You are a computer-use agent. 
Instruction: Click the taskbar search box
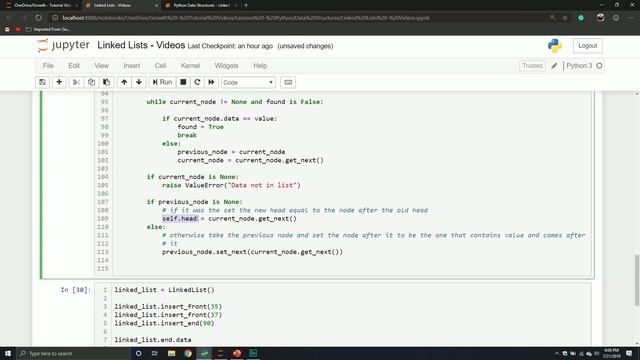[x=73, y=353]
